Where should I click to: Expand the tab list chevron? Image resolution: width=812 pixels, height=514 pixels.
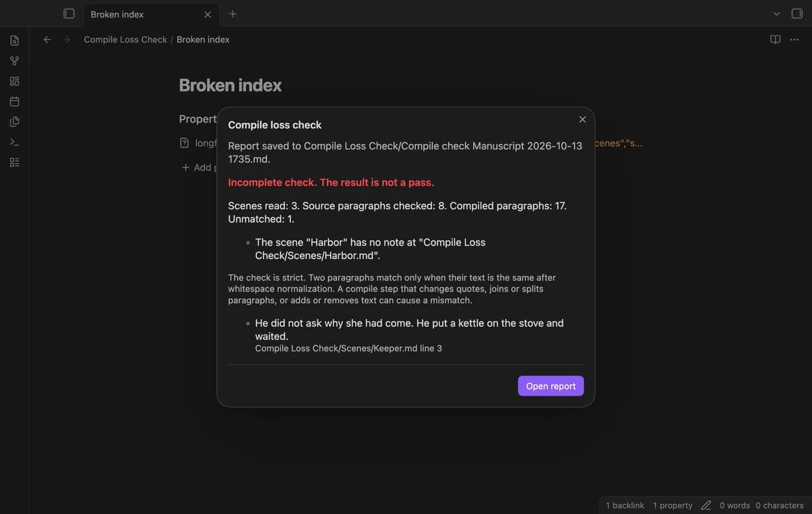[x=777, y=14]
